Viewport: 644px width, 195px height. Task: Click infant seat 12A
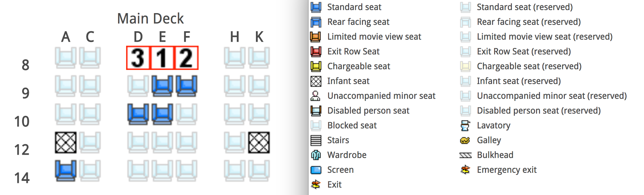(x=66, y=143)
